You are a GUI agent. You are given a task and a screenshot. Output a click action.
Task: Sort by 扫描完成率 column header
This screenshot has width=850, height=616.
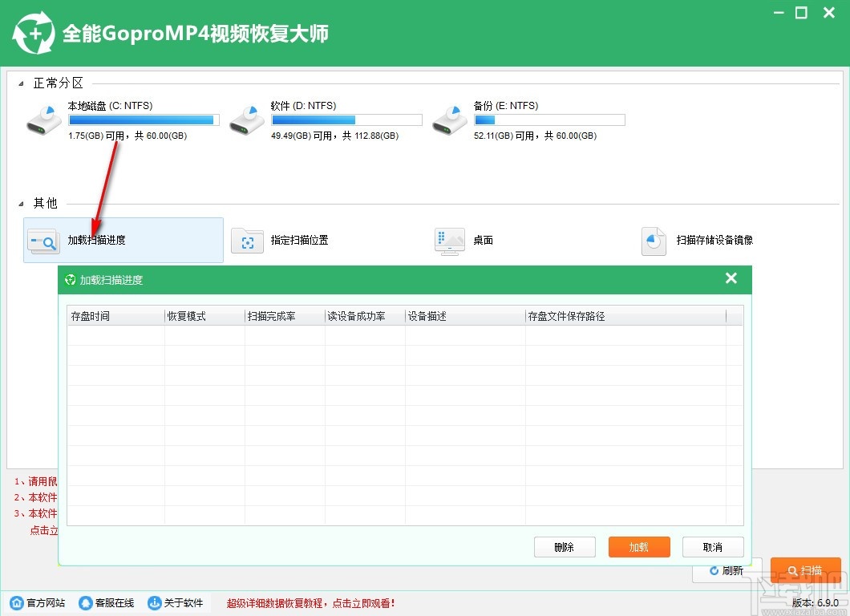tap(285, 316)
